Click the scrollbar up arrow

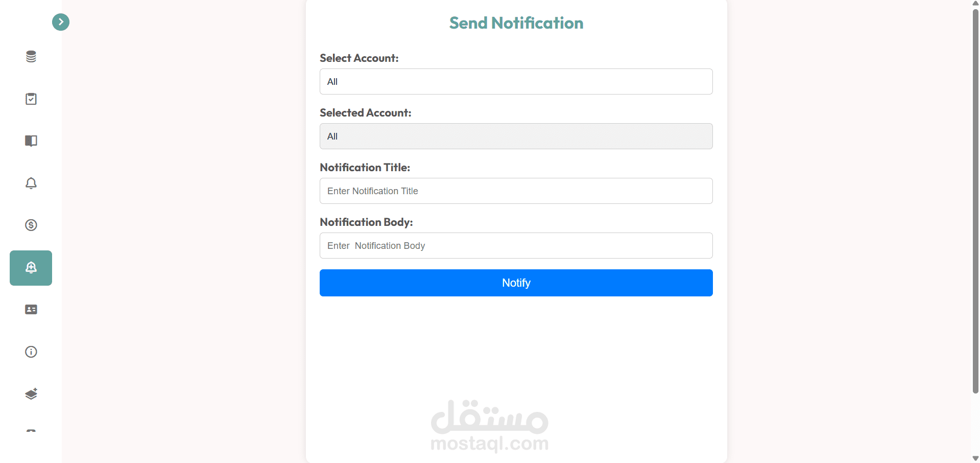coord(975,3)
